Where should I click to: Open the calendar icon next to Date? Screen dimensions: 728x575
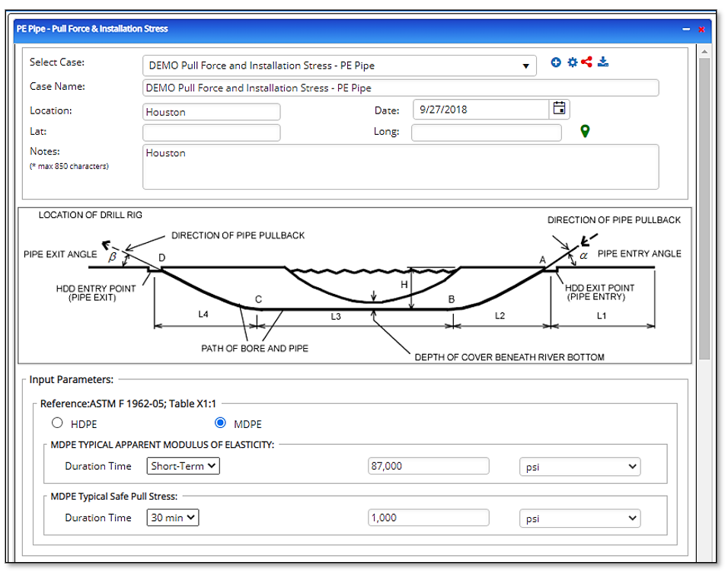point(559,109)
